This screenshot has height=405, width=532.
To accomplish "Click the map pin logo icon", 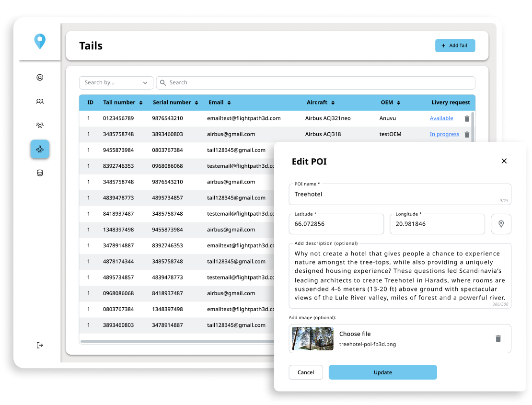I will (x=40, y=41).
